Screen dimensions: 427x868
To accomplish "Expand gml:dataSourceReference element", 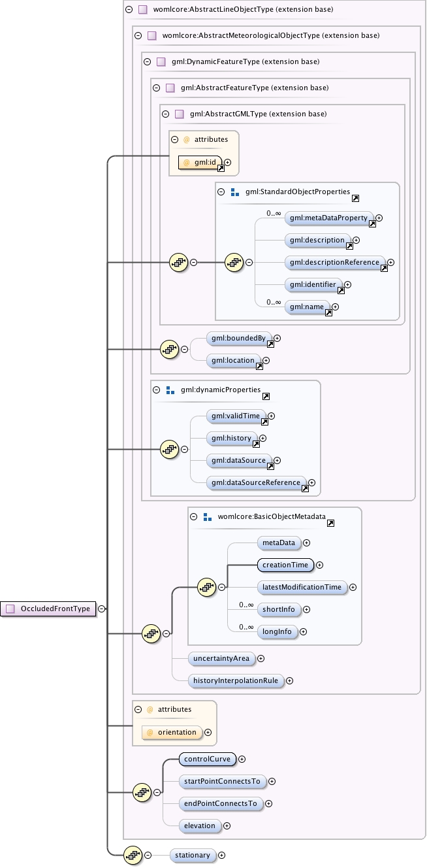I will click(x=311, y=483).
